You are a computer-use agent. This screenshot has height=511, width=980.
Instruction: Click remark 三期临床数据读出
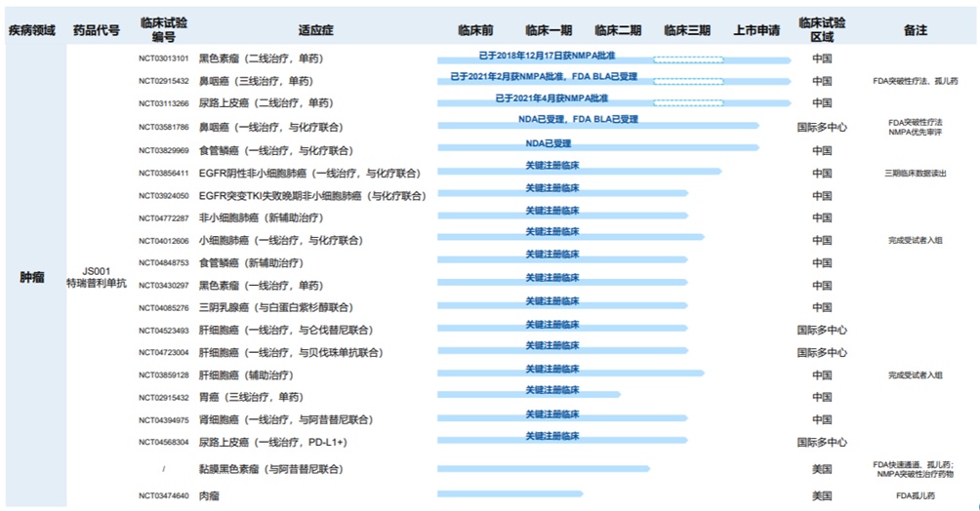tap(916, 173)
